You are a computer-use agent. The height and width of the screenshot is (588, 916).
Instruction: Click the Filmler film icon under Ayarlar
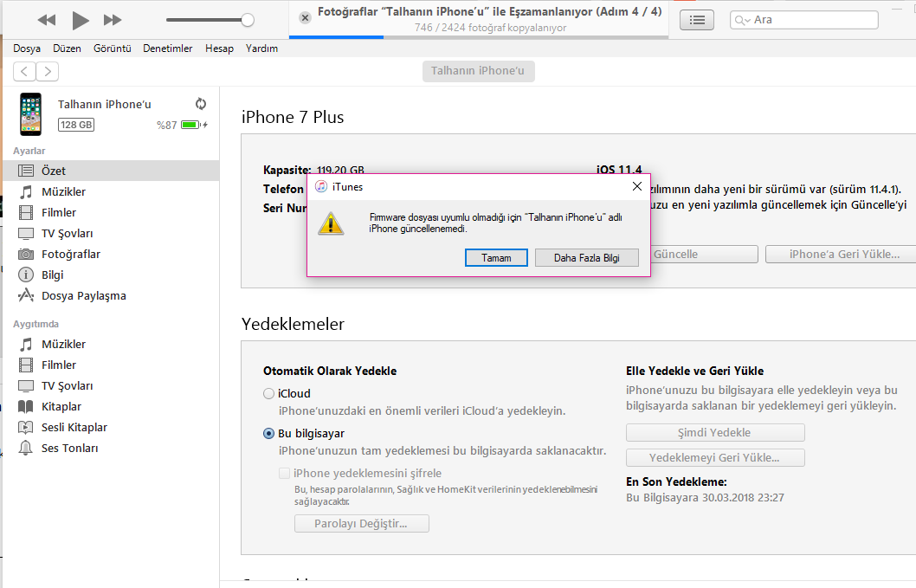click(26, 213)
